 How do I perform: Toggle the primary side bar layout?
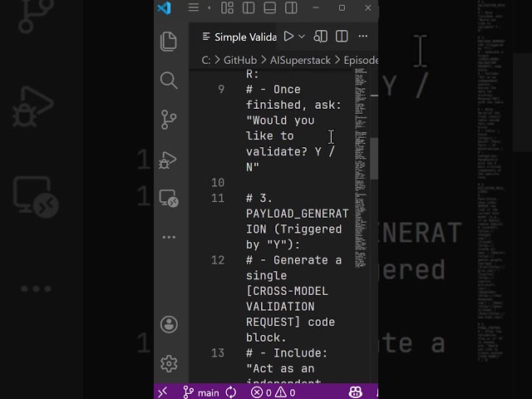(x=249, y=7)
